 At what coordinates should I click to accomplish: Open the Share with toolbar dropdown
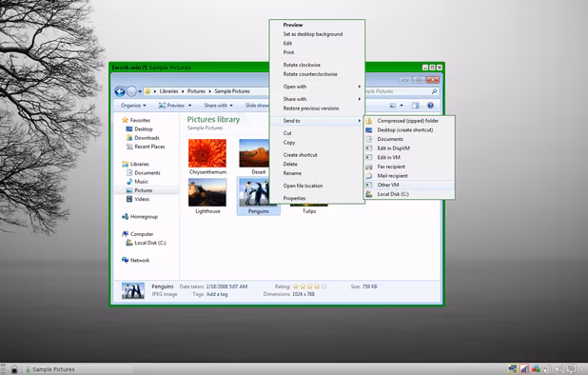(218, 106)
